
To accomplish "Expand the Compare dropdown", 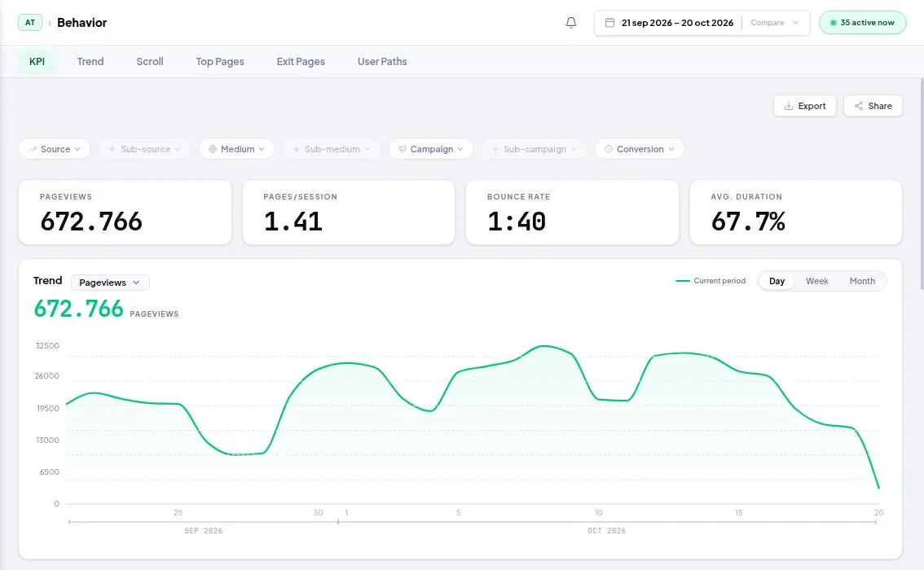I will coord(774,22).
